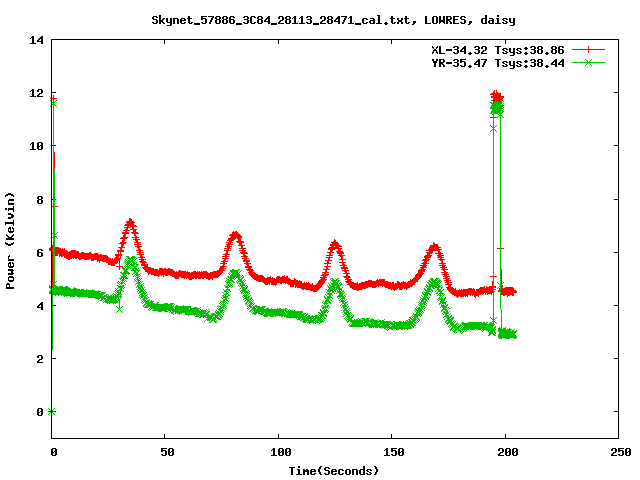Click x-axis tick label 150
Screen dimensions: 640x480
[x=393, y=452]
